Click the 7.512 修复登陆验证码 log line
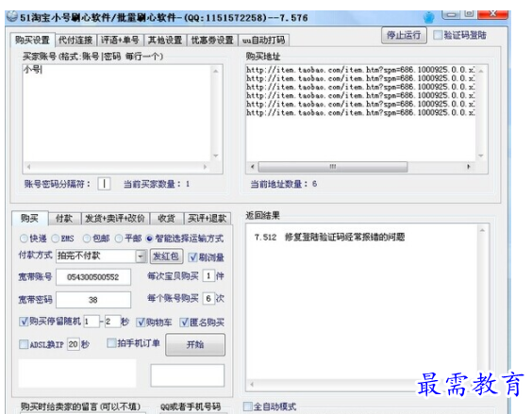The width and height of the screenshot is (532, 414). 329,238
